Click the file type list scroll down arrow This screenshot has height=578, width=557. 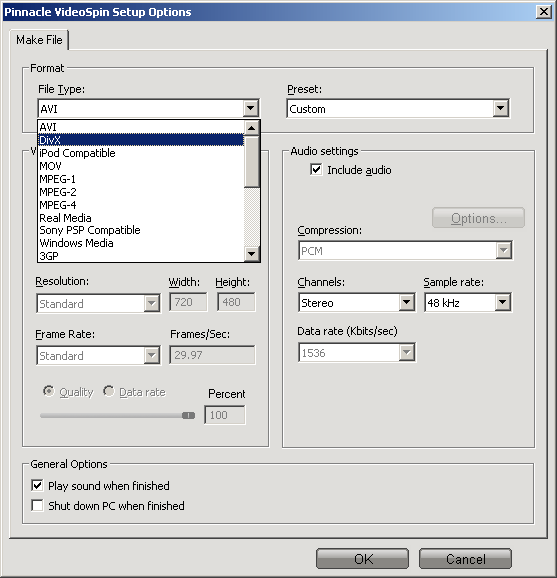pos(252,254)
